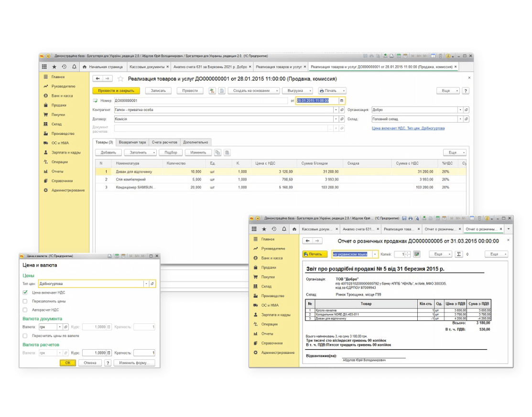Click the Sigma sum icon in the report toolbar
This screenshot has height=417, width=532.
click(459, 254)
